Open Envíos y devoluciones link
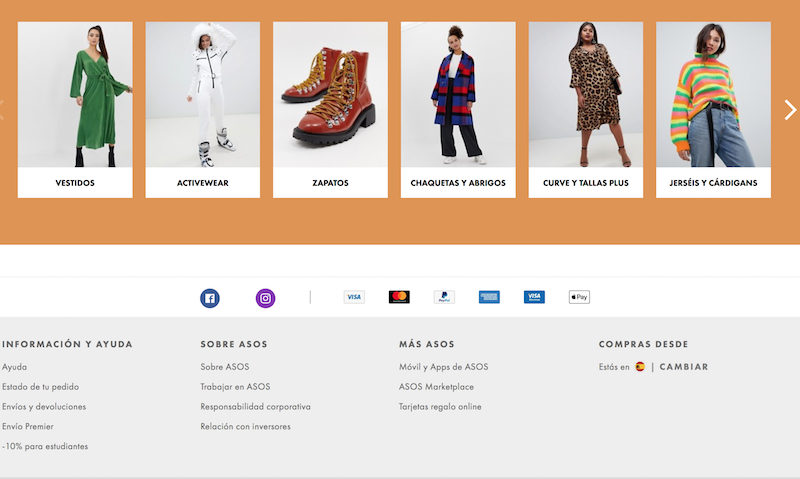 pos(44,407)
